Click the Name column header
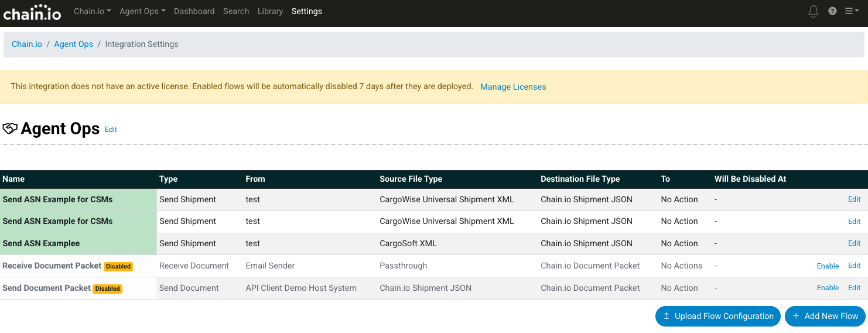868x333 pixels. coord(13,179)
